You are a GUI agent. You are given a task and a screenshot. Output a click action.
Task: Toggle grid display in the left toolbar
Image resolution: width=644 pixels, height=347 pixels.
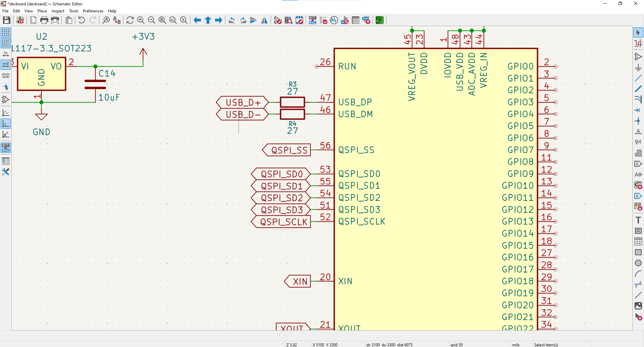[x=6, y=32]
